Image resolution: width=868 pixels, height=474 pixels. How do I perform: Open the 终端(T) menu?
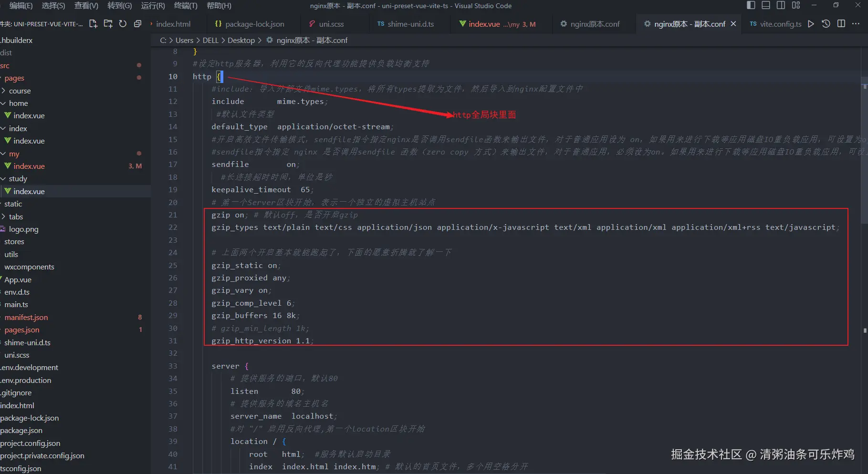point(186,6)
